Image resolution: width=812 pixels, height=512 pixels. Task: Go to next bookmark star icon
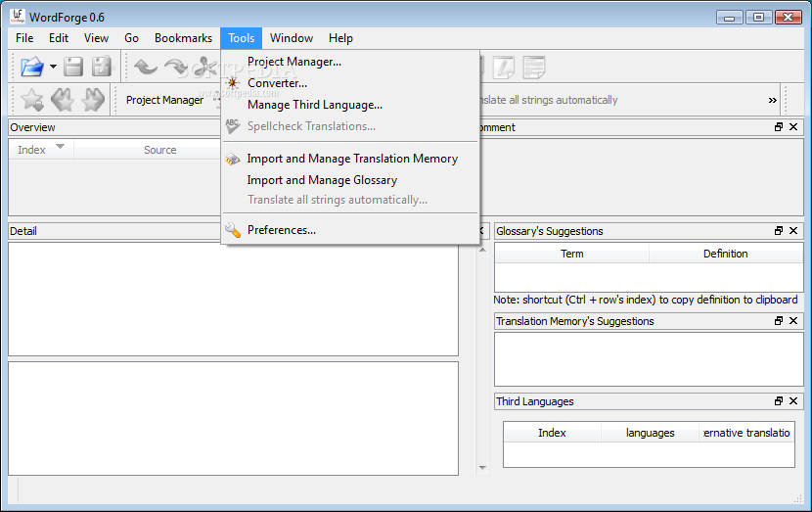[x=93, y=100]
